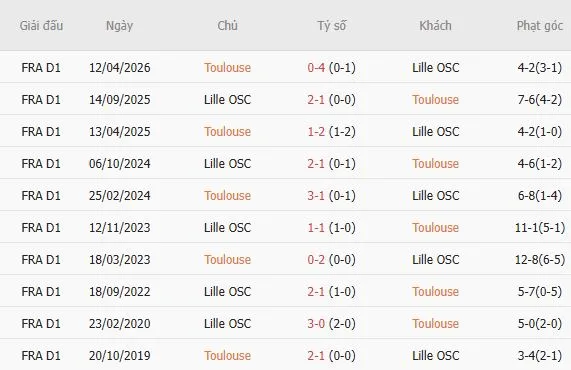Select the Tỷ số column header
The image size is (571, 370).
331,26
